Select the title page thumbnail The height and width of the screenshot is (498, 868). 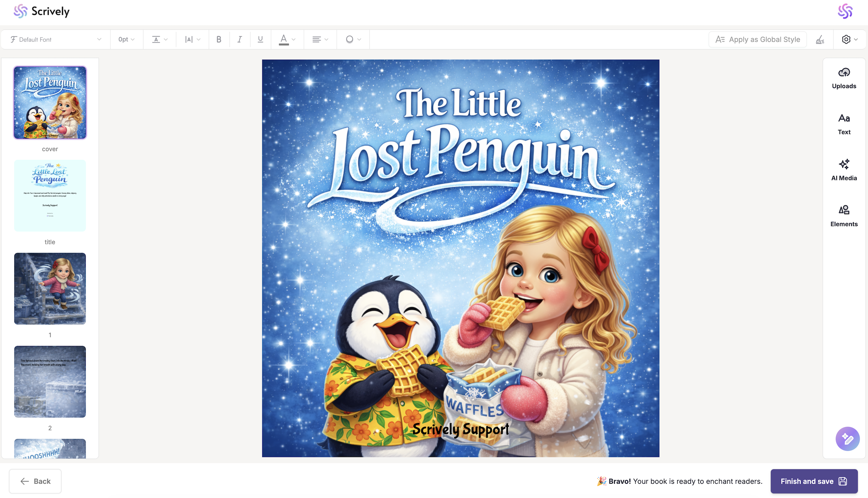point(50,195)
